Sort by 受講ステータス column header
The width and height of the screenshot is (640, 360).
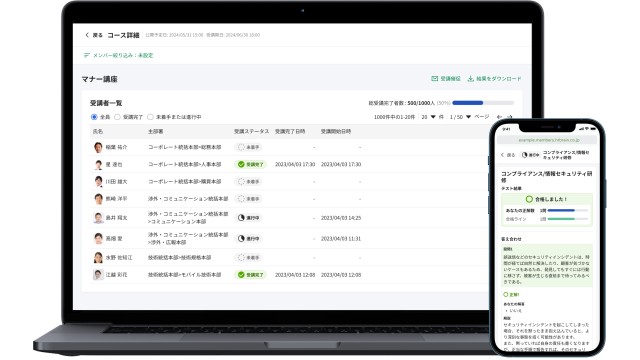[x=251, y=131]
